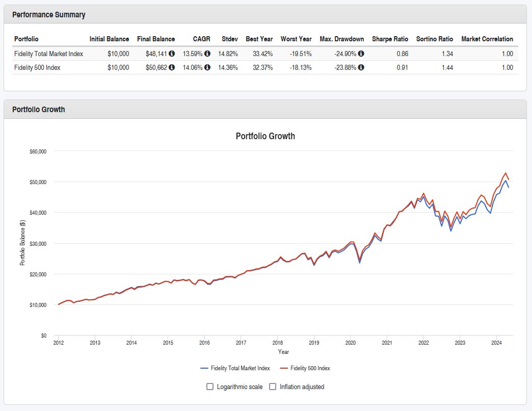
Task: Click the 0.86 Sharpe ratio value
Action: pos(403,54)
